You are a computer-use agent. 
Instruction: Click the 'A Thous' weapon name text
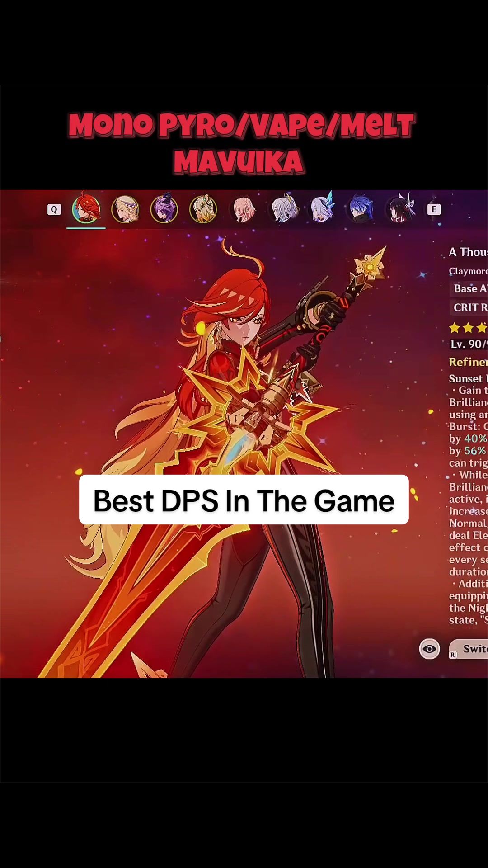click(x=468, y=252)
